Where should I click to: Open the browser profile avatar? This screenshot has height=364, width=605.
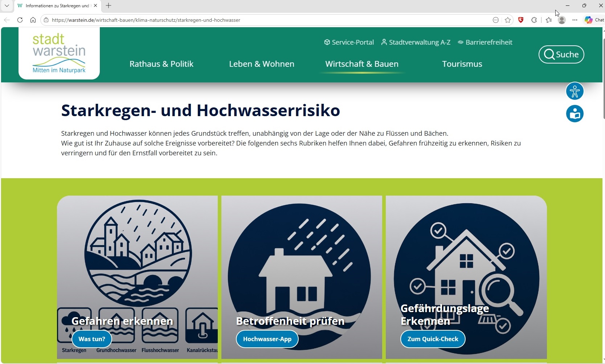[562, 20]
